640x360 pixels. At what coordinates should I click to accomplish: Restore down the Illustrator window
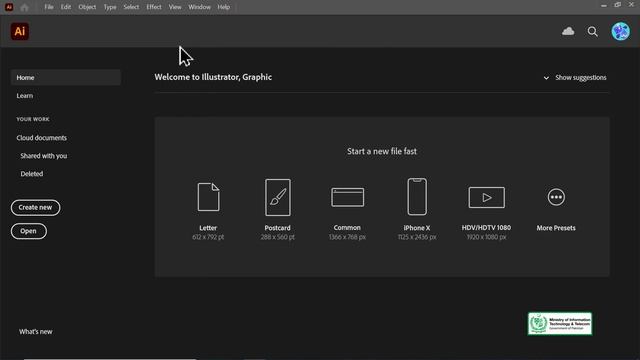click(x=618, y=5)
